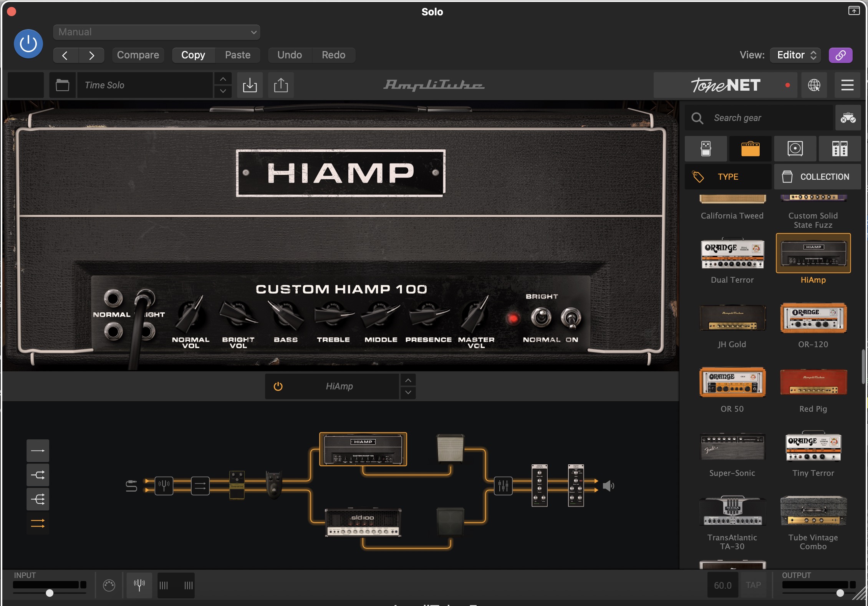Select the upper white cabinet block
This screenshot has width=868, height=606.
[451, 448]
